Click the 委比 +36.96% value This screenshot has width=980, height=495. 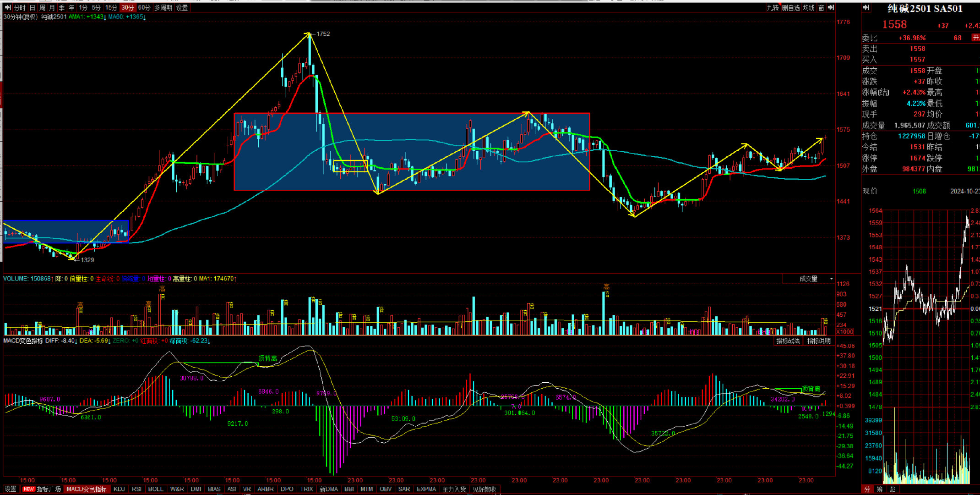(x=912, y=38)
